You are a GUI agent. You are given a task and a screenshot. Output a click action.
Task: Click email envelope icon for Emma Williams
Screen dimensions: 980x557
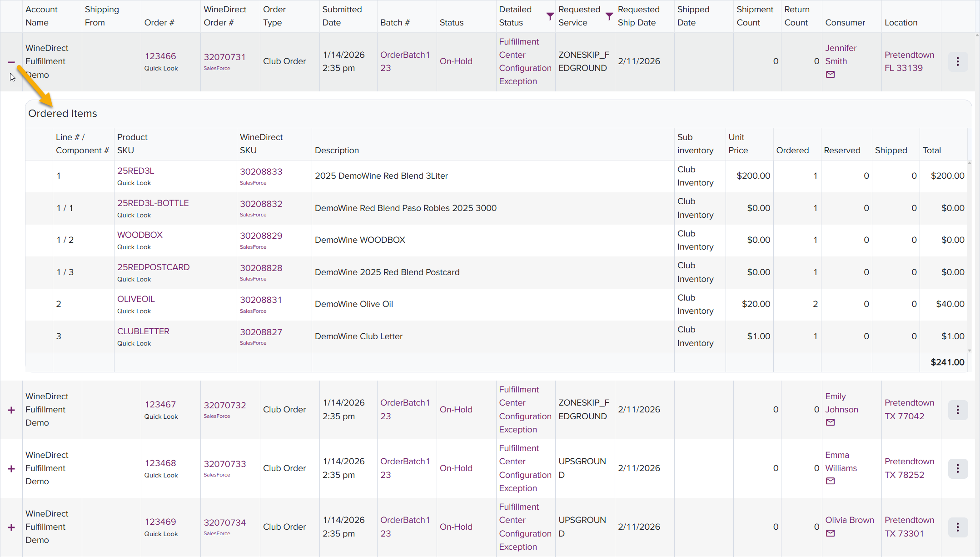830,481
